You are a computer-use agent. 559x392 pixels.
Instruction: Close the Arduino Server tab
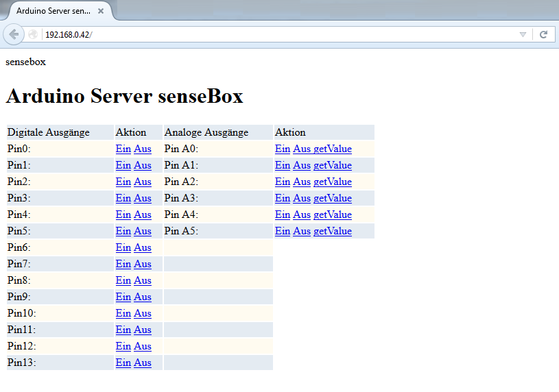click(101, 11)
